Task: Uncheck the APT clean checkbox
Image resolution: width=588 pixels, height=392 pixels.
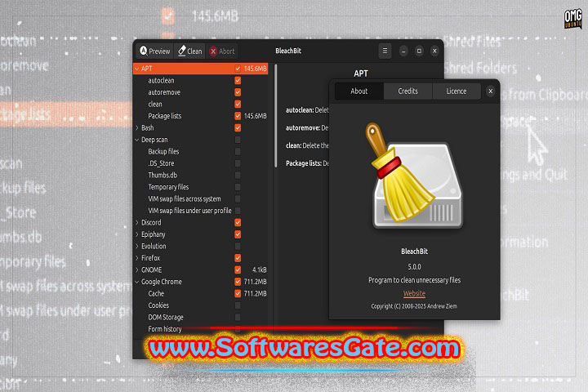Action: [238, 104]
